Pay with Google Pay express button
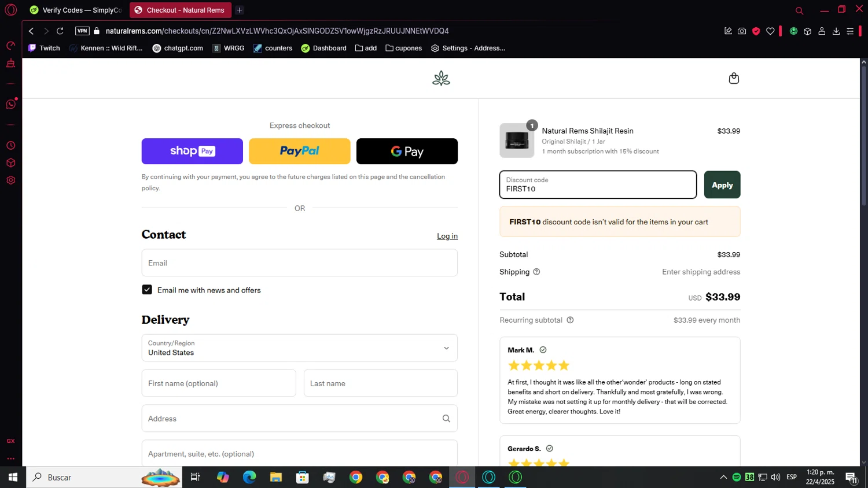 tap(407, 151)
